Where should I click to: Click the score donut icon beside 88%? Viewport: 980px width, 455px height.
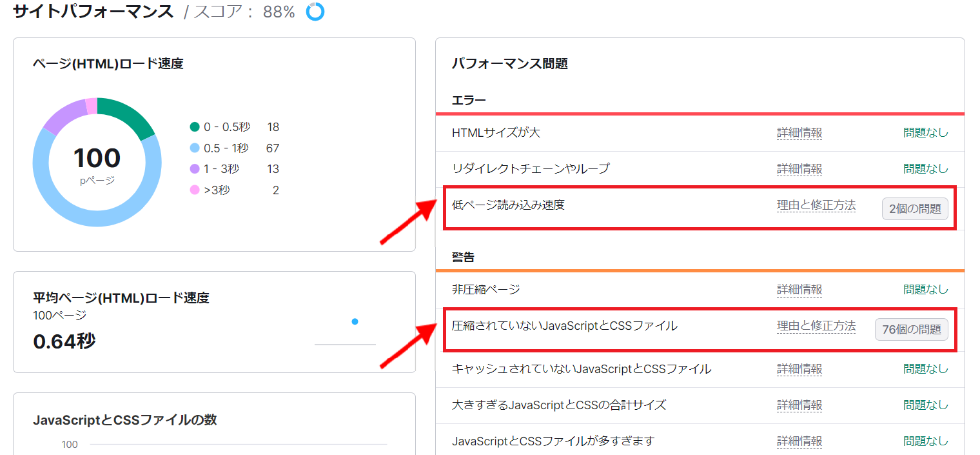(x=315, y=12)
